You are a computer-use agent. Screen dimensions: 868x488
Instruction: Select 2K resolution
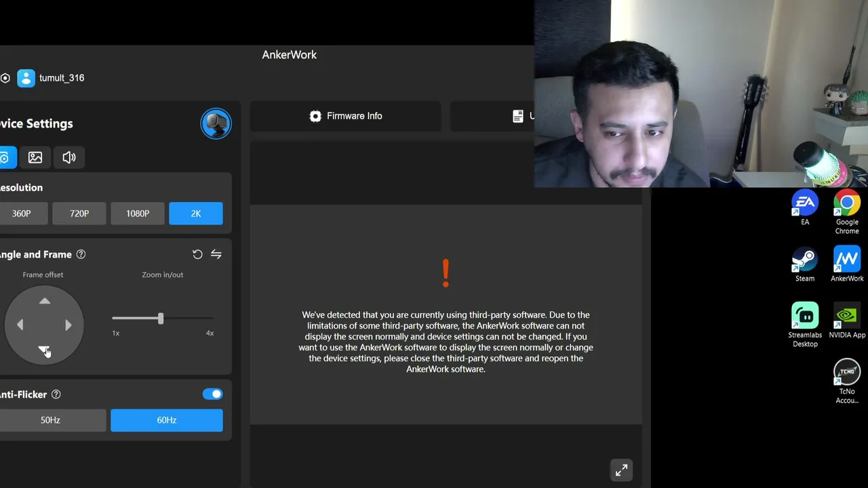click(x=196, y=213)
